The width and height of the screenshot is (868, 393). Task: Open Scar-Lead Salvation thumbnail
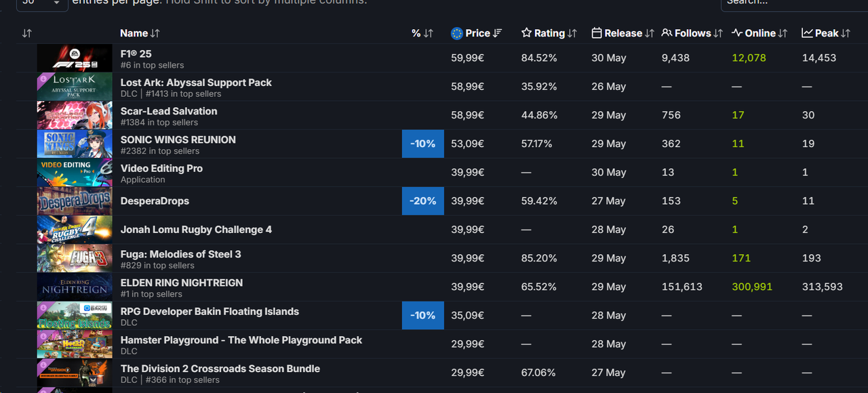click(x=75, y=115)
